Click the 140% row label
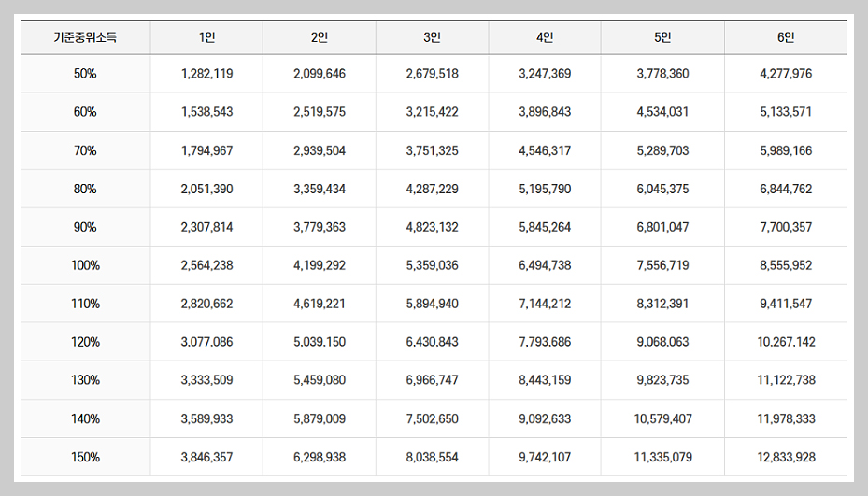Screen dimensions: 868x496 [85, 418]
